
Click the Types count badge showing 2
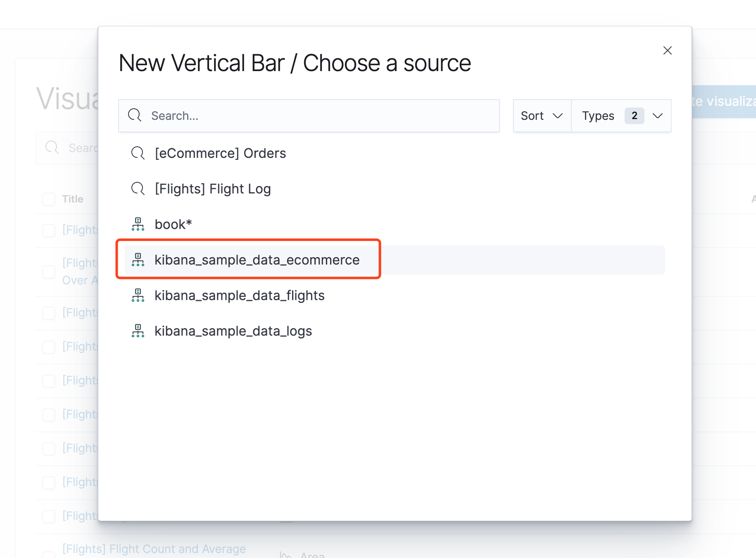pyautogui.click(x=634, y=116)
